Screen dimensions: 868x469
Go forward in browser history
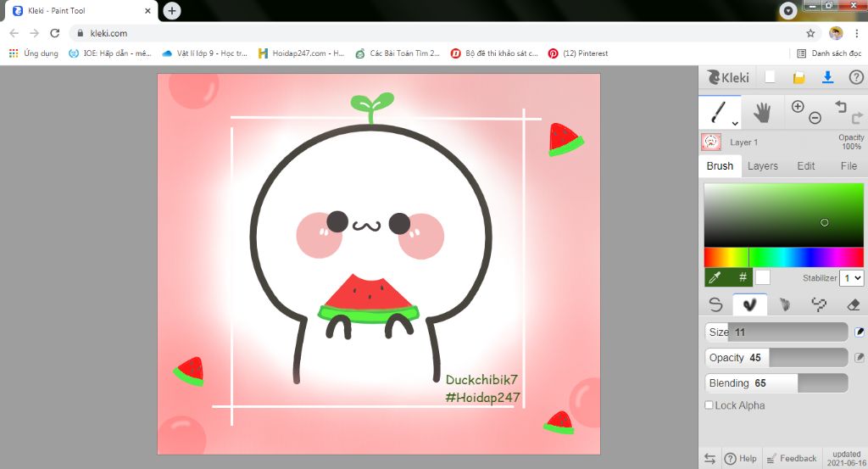pyautogui.click(x=34, y=33)
